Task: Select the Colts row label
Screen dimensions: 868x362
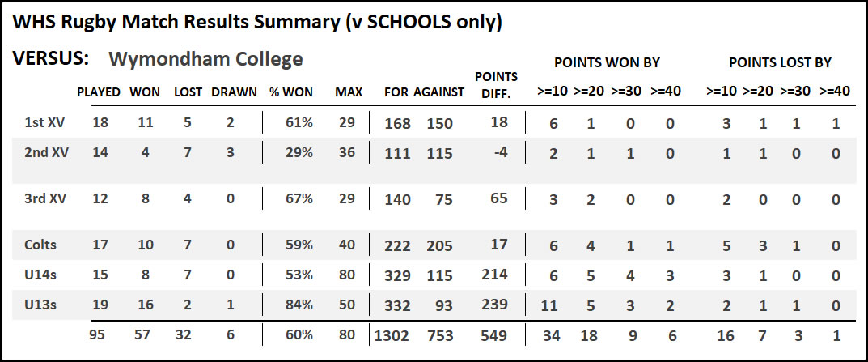Action: tap(40, 245)
